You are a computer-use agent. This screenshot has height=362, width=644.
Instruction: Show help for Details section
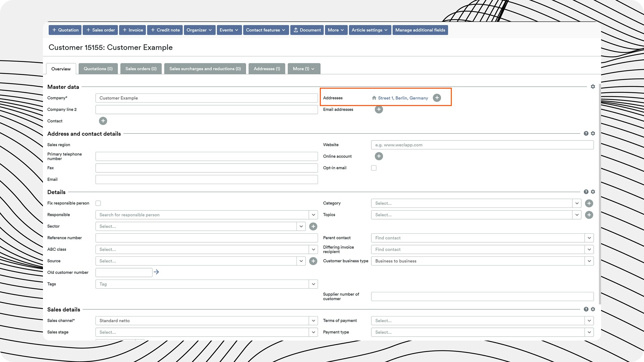(586, 192)
